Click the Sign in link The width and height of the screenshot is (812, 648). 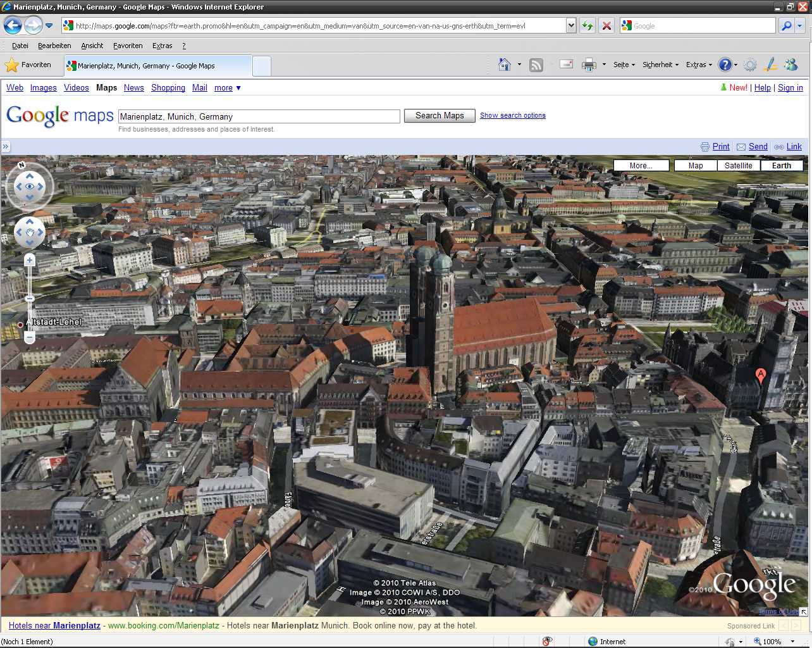coord(790,88)
